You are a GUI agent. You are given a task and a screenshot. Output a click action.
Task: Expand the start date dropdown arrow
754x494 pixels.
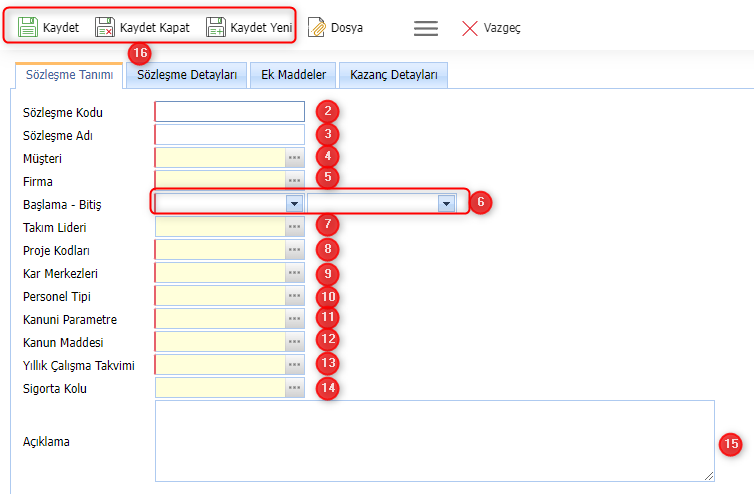tap(294, 204)
